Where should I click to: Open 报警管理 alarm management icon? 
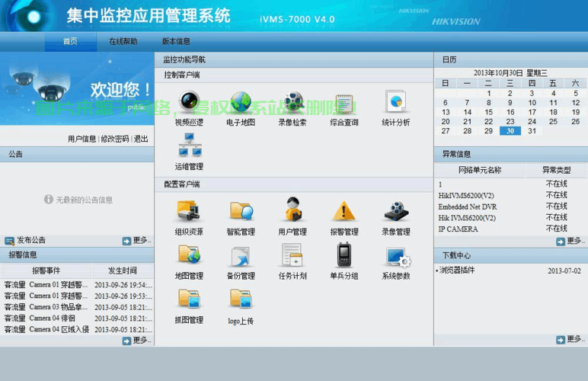click(344, 212)
